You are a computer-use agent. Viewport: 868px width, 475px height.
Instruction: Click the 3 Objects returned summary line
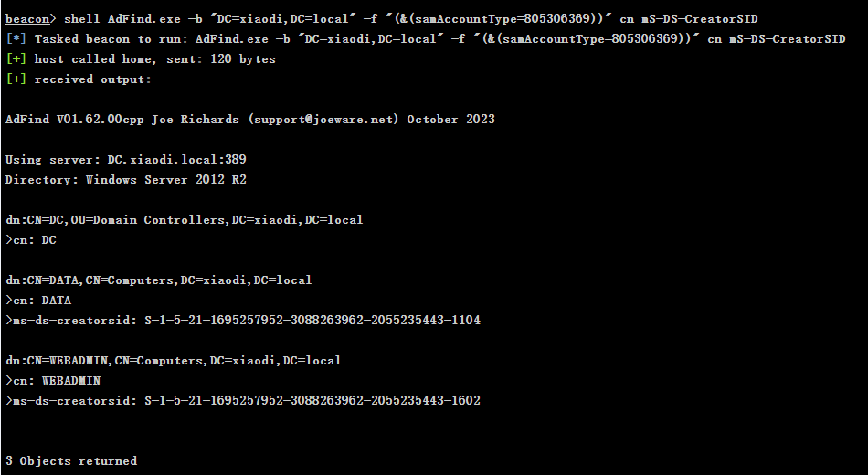[x=71, y=460]
